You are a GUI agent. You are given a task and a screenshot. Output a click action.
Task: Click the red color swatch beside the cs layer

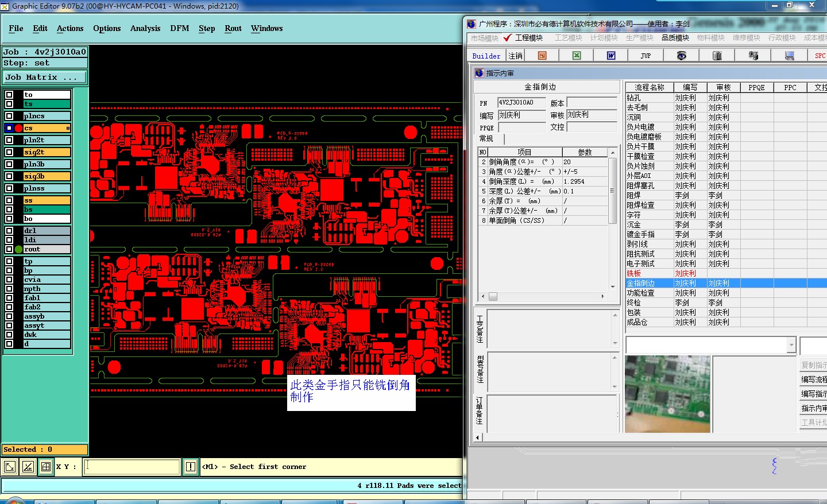[18, 128]
